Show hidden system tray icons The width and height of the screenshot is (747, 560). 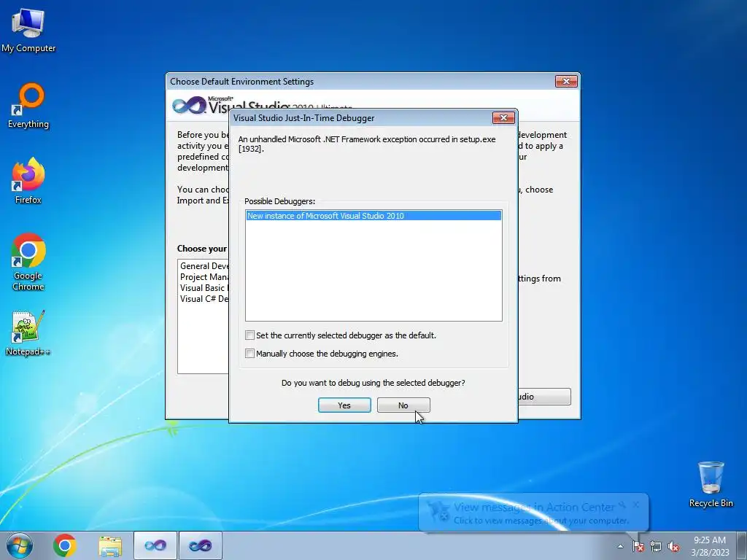[x=620, y=547]
